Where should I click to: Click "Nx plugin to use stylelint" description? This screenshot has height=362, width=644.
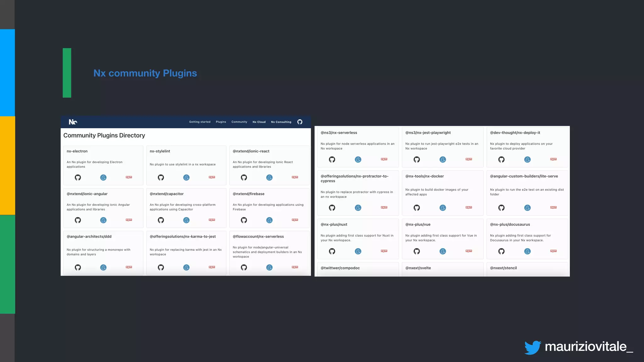point(183,164)
